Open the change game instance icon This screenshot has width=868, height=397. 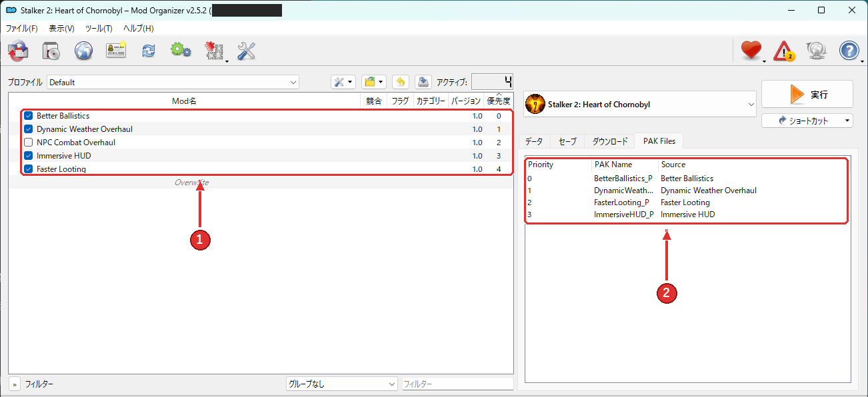(x=18, y=51)
